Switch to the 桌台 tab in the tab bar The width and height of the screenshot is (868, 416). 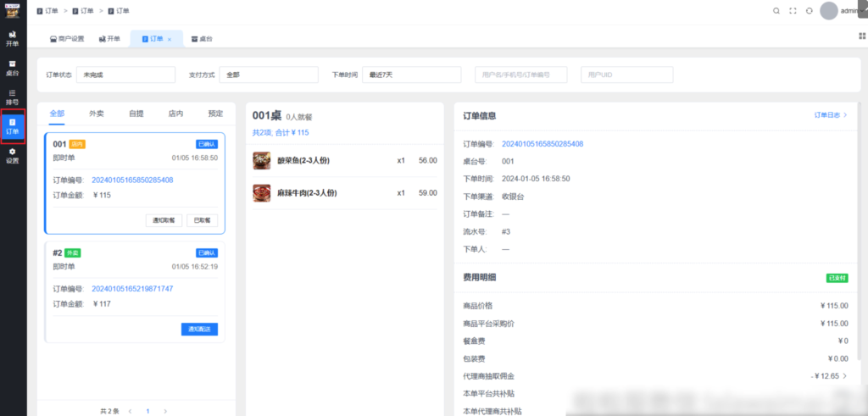point(202,39)
